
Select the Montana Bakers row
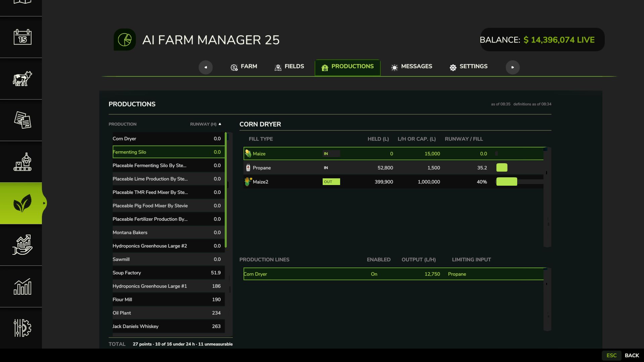169,233
